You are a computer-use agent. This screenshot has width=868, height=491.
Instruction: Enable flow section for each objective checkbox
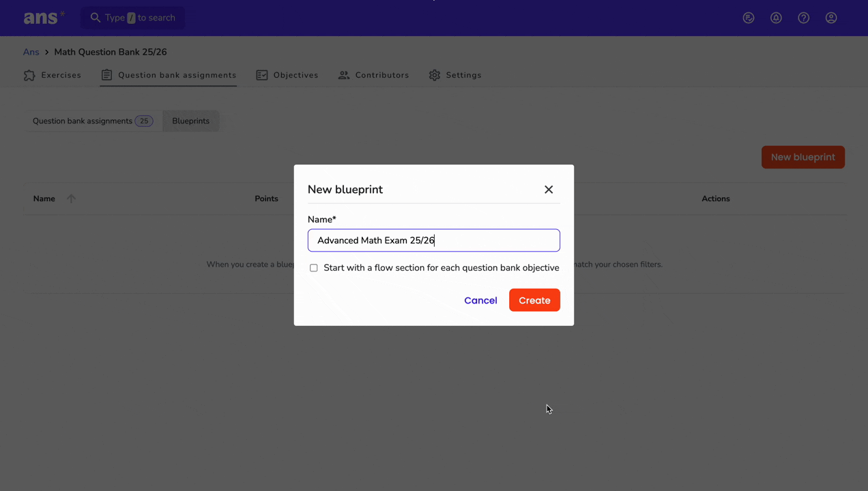point(314,268)
